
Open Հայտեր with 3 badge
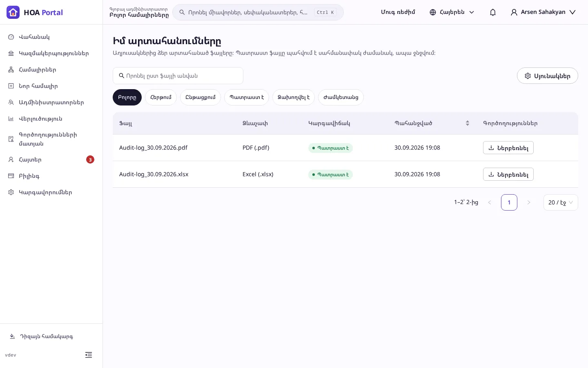click(x=51, y=159)
